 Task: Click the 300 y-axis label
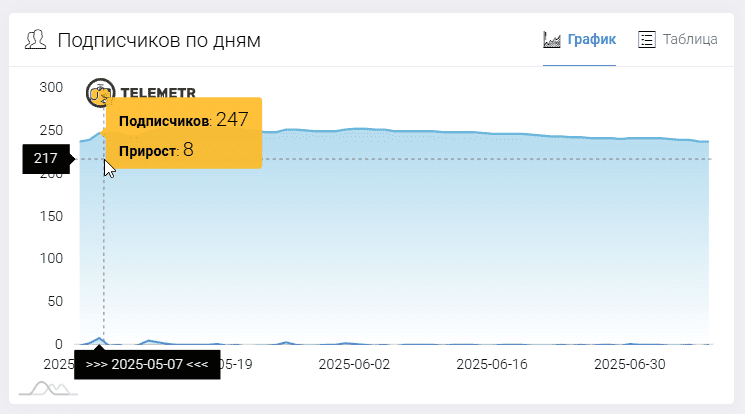pyautogui.click(x=51, y=87)
